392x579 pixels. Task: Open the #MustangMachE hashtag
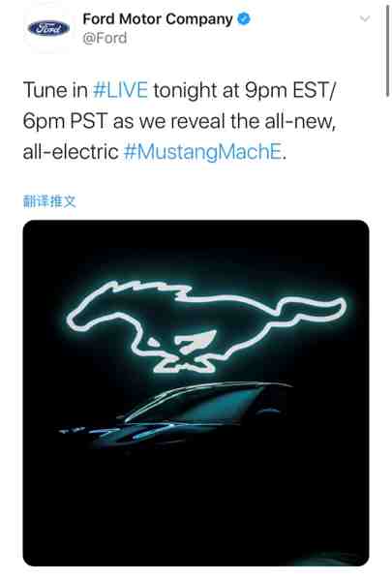pyautogui.click(x=202, y=152)
